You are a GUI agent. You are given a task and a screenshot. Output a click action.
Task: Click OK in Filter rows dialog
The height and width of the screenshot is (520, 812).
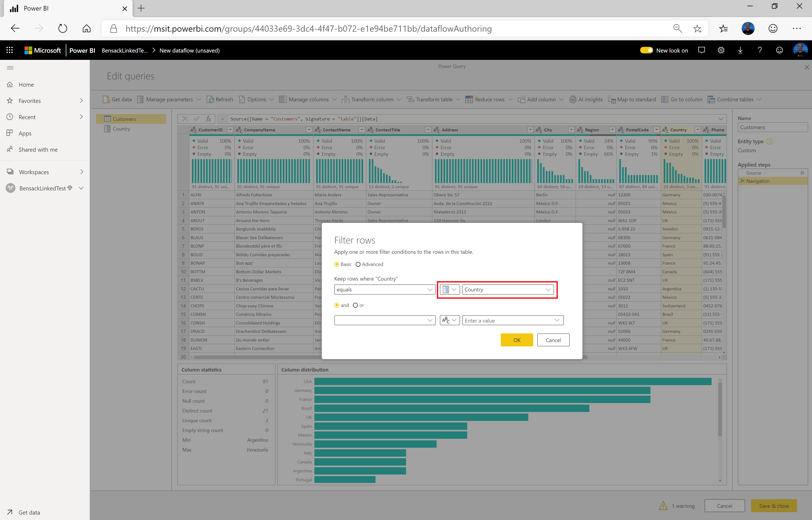pyautogui.click(x=516, y=340)
